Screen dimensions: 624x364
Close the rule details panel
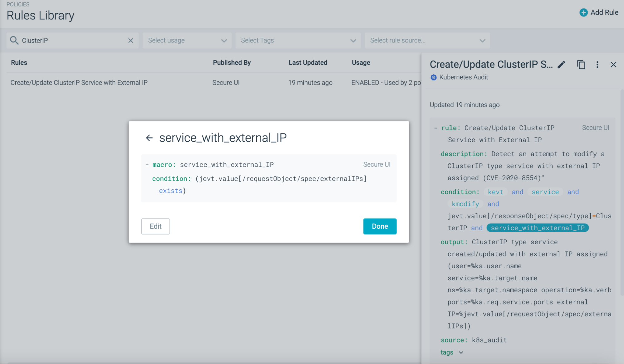613,65
